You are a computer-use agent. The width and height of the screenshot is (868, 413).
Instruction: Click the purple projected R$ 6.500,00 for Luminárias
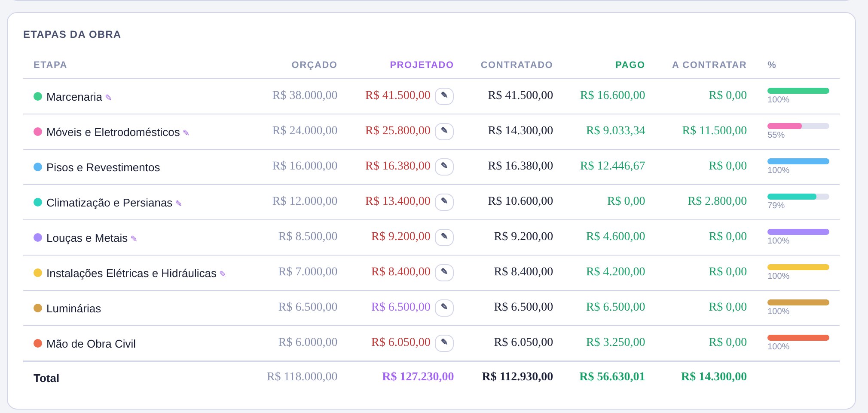[400, 307]
